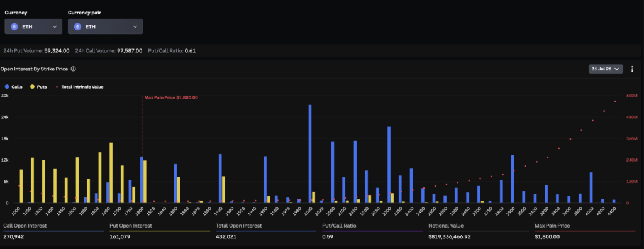Click the blue calls bar at strike 1950
The height and width of the screenshot is (249, 644).
point(265,180)
